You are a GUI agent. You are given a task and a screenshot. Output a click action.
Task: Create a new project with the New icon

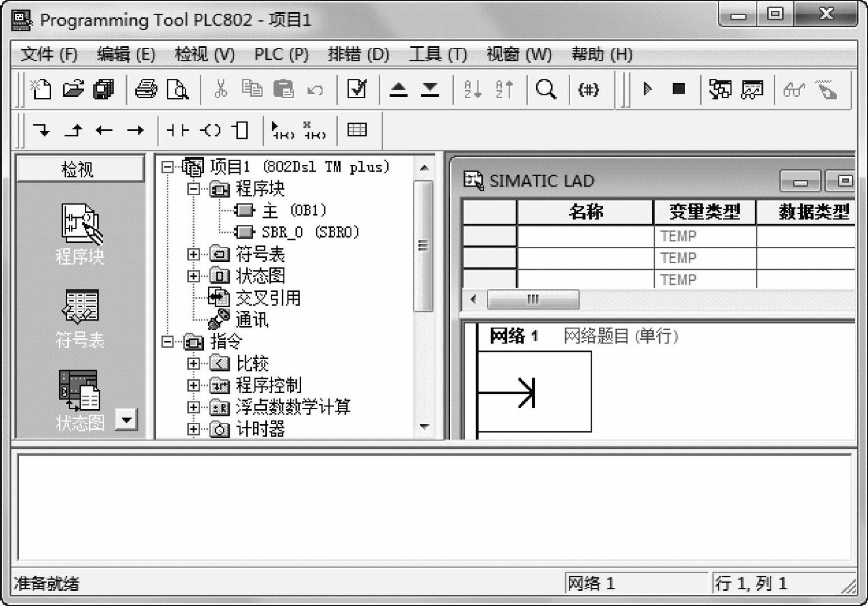click(x=41, y=90)
